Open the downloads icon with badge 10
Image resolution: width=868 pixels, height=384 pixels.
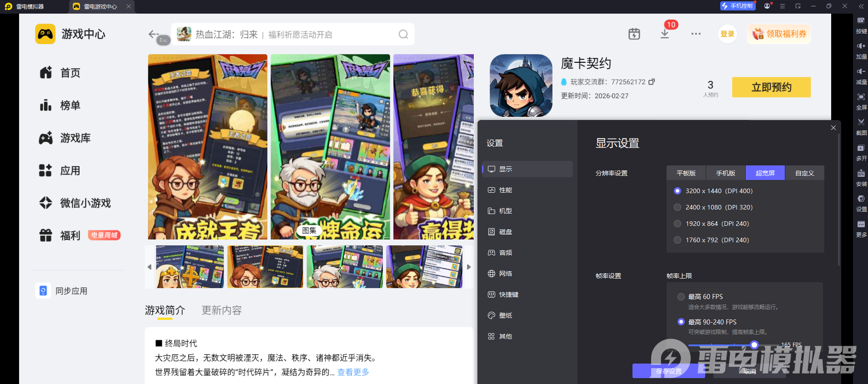tap(665, 34)
